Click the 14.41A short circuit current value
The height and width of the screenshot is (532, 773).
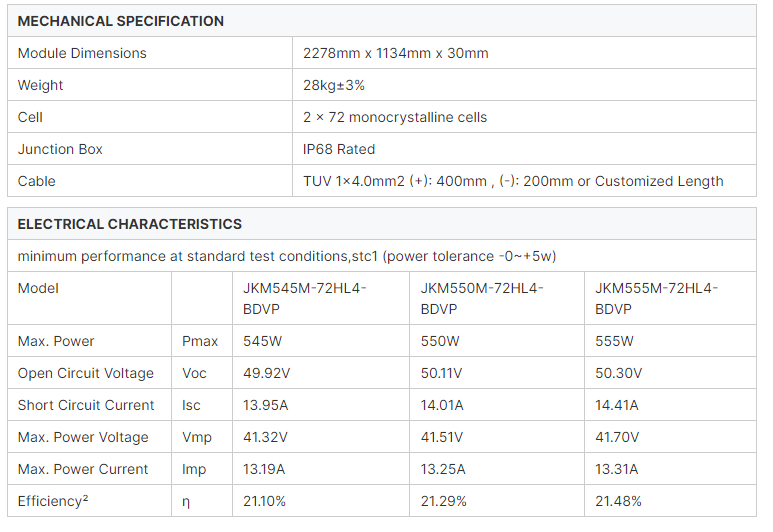[x=617, y=405]
